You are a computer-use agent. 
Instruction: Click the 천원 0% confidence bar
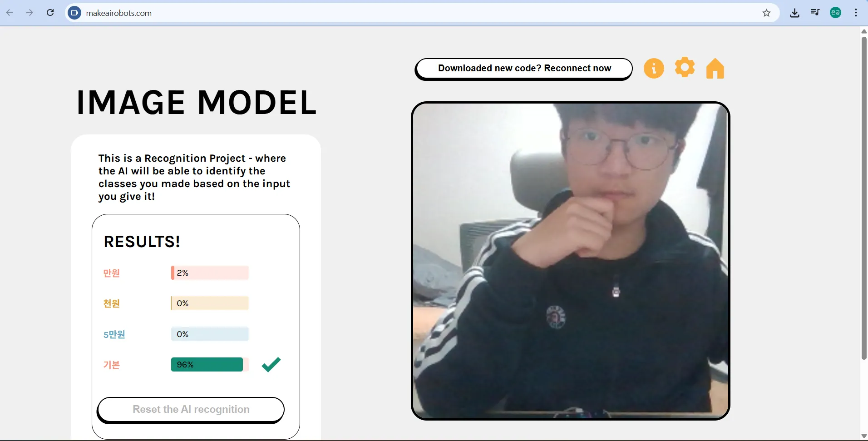coord(210,303)
